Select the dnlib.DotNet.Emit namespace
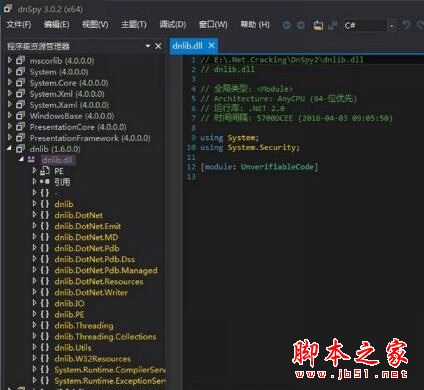This screenshot has width=424, height=390. click(88, 226)
